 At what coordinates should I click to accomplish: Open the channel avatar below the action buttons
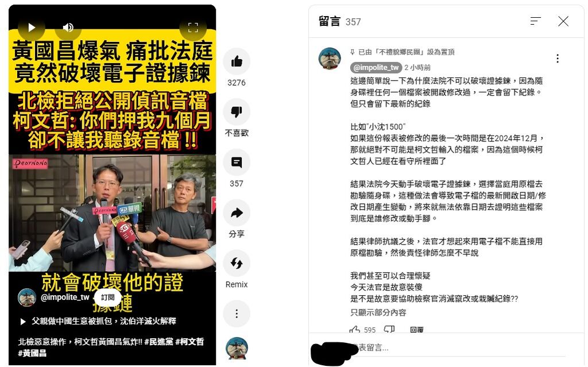coord(236,348)
